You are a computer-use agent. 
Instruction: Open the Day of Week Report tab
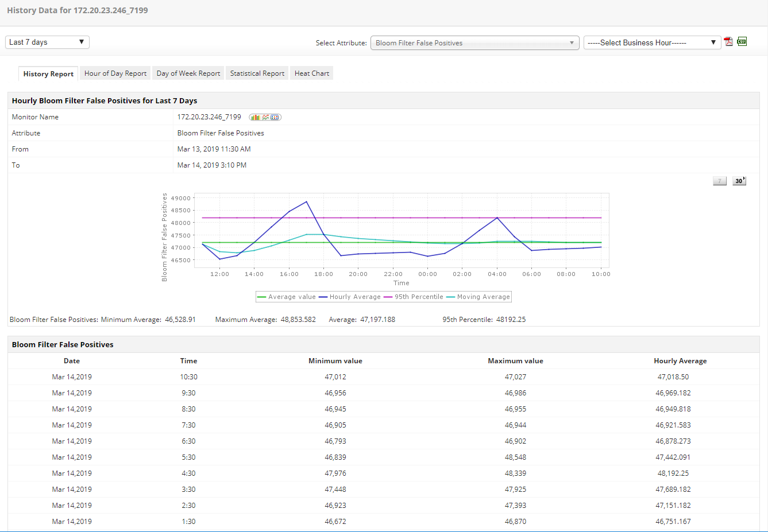[x=188, y=73]
